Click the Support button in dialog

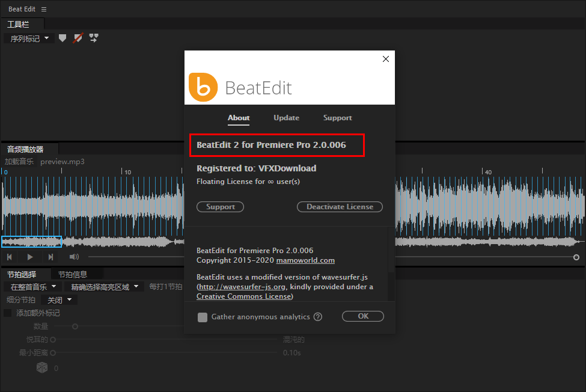[x=220, y=207]
